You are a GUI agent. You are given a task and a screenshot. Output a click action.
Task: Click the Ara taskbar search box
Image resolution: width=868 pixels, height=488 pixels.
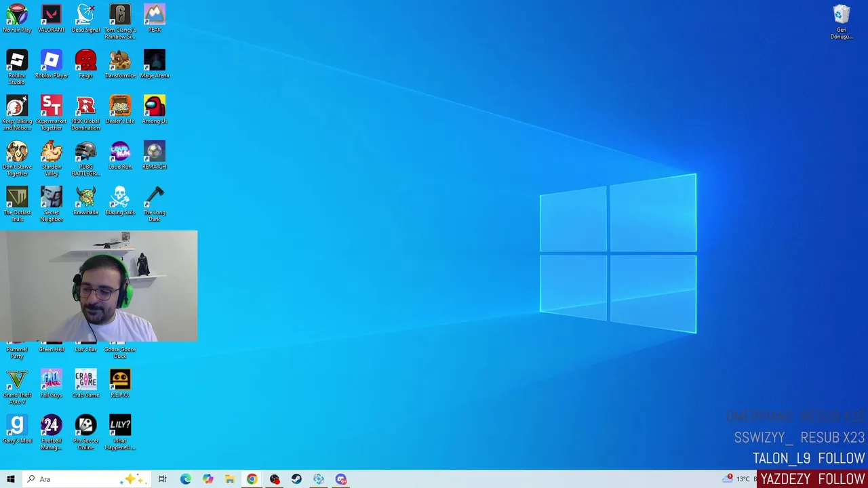(x=86, y=479)
